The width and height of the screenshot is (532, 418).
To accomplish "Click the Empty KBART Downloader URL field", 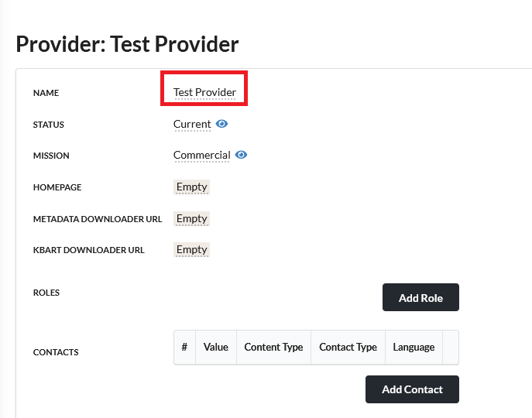I will tap(191, 249).
